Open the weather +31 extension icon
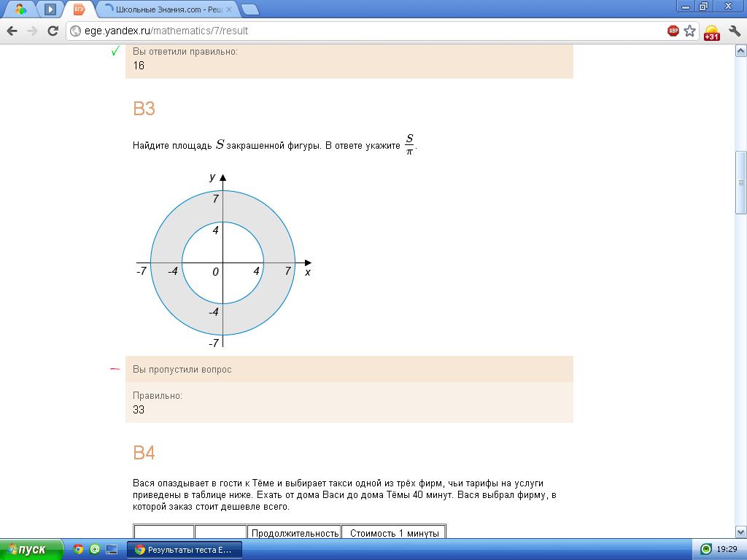The image size is (747, 560). (x=711, y=32)
